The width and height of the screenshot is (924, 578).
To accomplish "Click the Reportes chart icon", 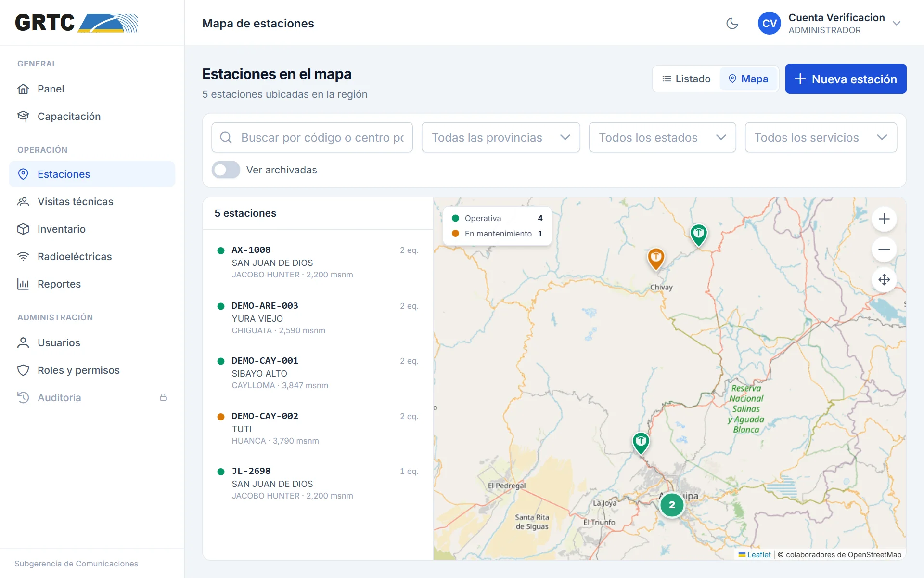I will tap(23, 284).
